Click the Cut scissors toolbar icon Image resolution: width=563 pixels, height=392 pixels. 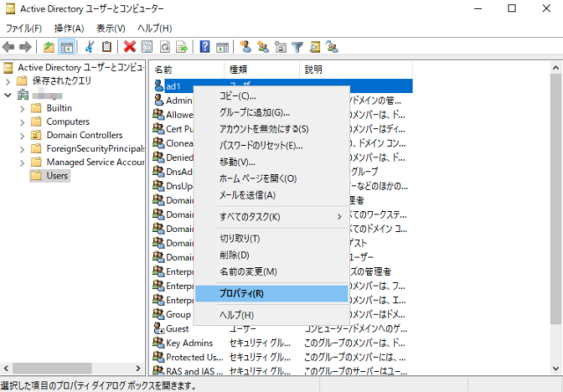(90, 47)
